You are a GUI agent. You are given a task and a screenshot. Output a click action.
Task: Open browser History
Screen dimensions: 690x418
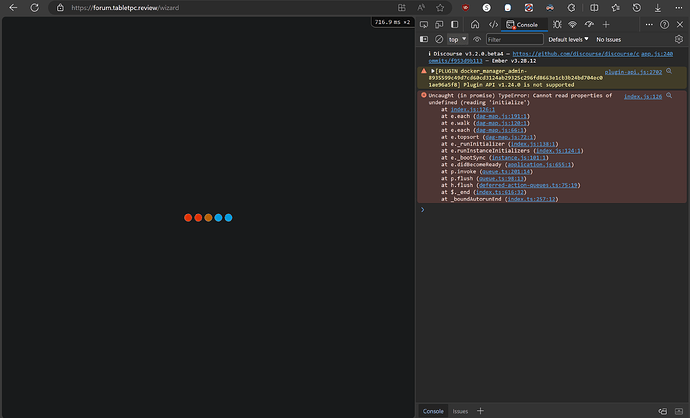point(636,7)
